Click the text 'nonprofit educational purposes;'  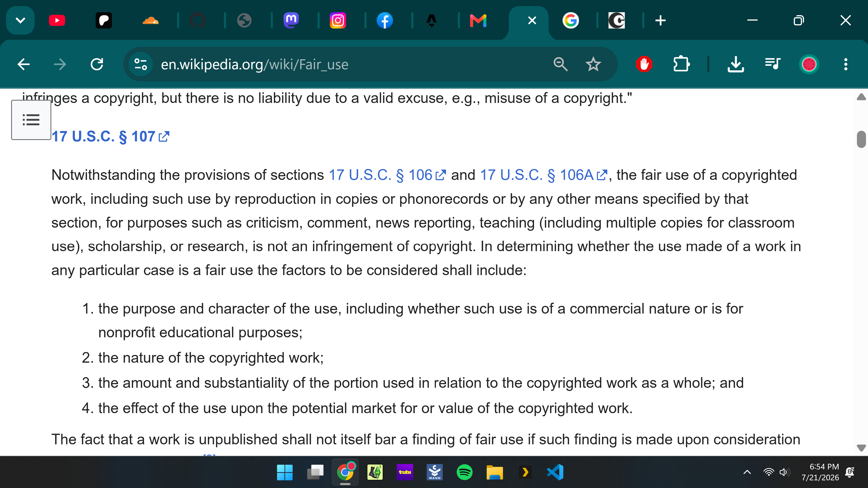[200, 333]
